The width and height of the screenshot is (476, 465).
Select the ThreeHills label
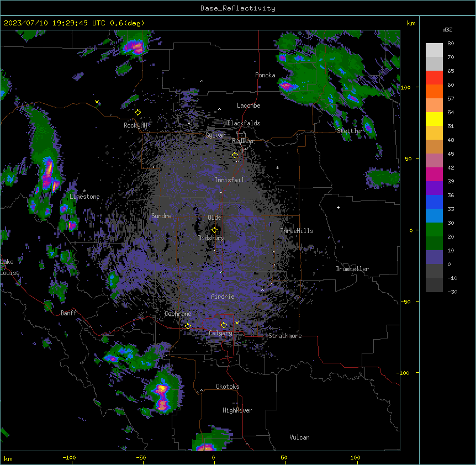(x=297, y=231)
